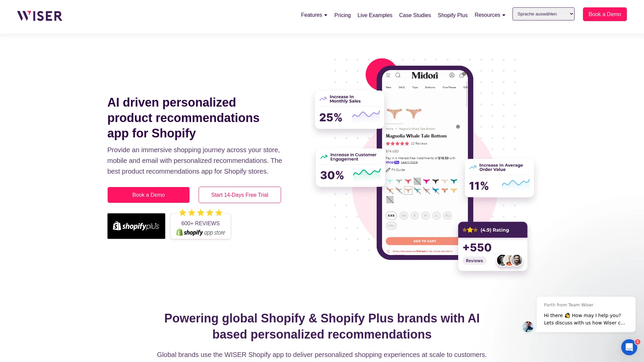Click the Wiser logo in the top left
Viewport: 644px width, 362px height.
pyautogui.click(x=39, y=15)
